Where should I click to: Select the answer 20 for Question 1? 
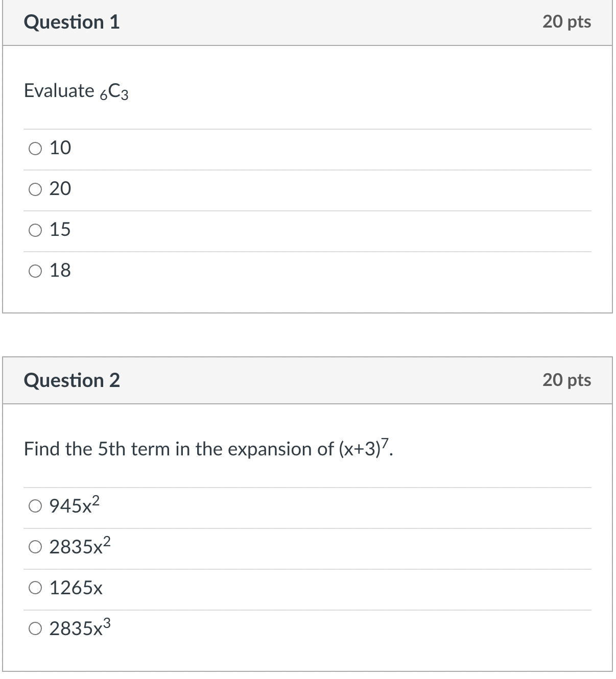click(35, 189)
